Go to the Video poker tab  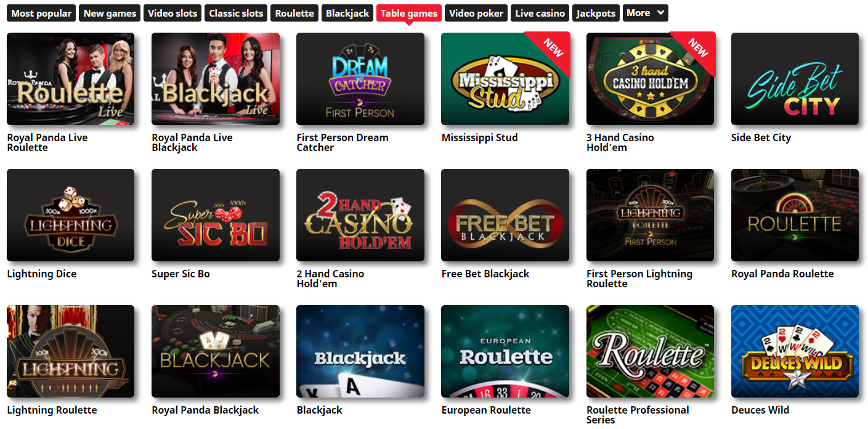pos(476,13)
